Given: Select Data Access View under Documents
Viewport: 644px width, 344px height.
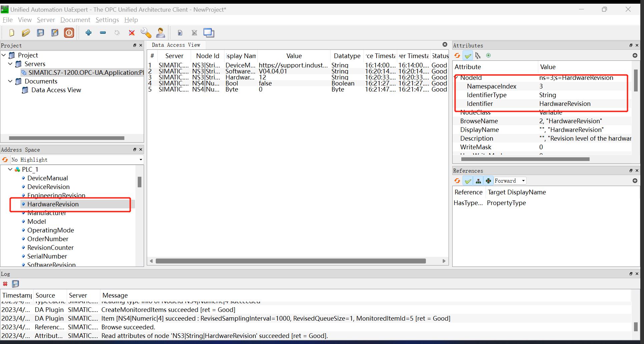Looking at the screenshot, I should tap(56, 90).
